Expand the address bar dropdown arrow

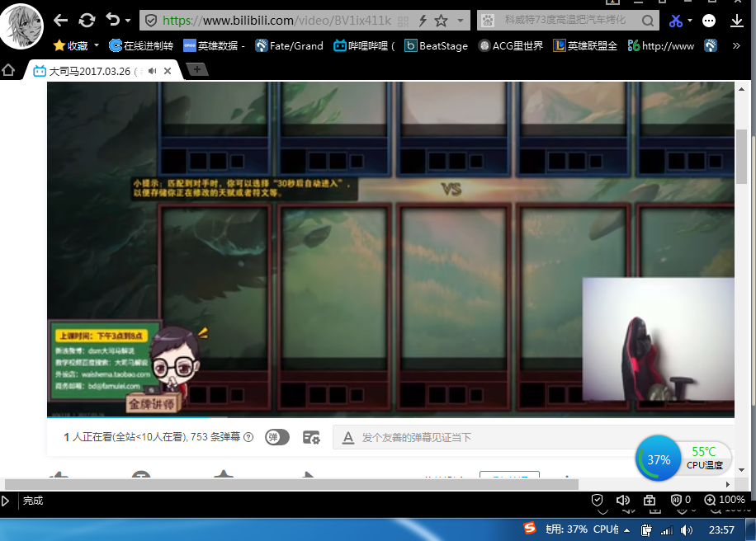coord(461,21)
